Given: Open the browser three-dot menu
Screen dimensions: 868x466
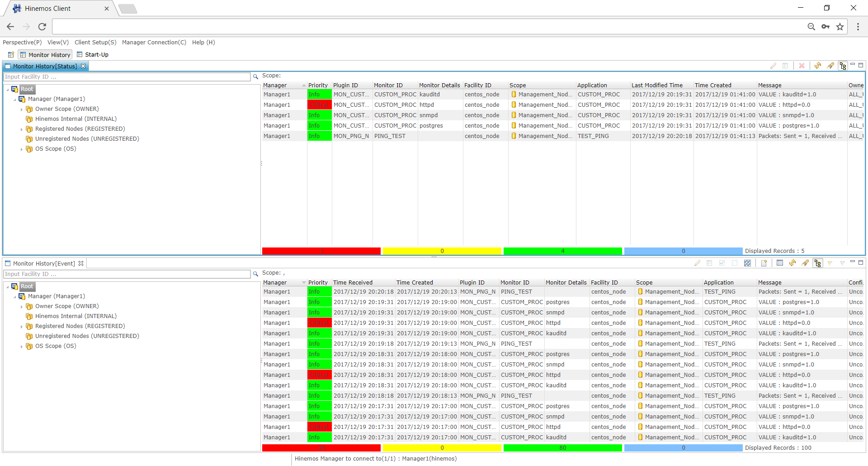Looking at the screenshot, I should 858,27.
